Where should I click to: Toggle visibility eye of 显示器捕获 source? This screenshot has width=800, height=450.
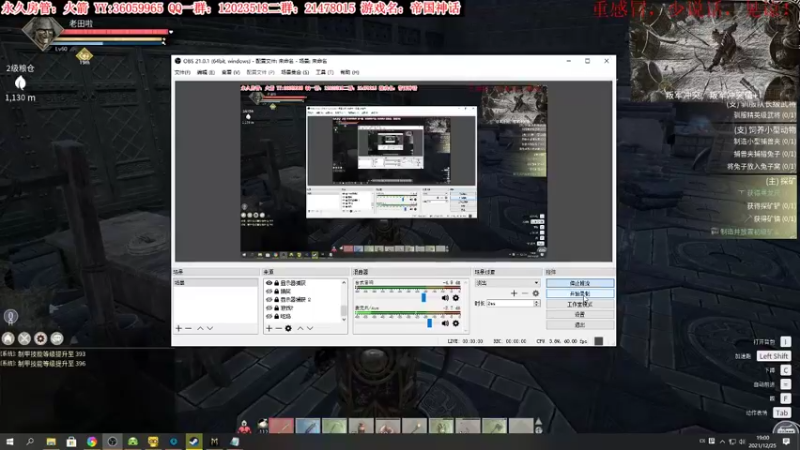click(269, 283)
